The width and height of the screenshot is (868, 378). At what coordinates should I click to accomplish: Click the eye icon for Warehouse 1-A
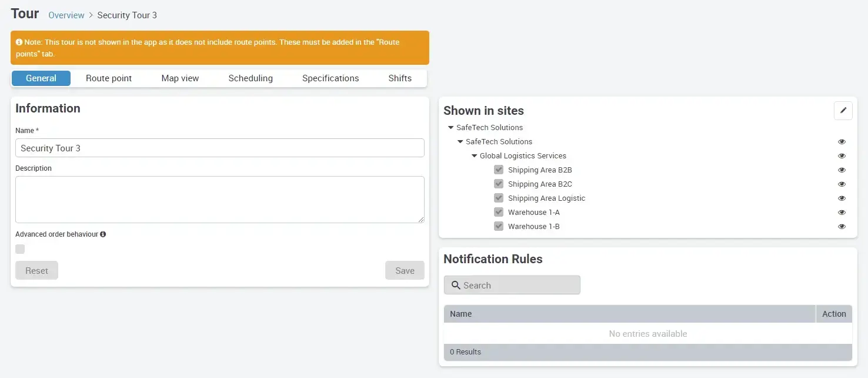[x=842, y=213]
